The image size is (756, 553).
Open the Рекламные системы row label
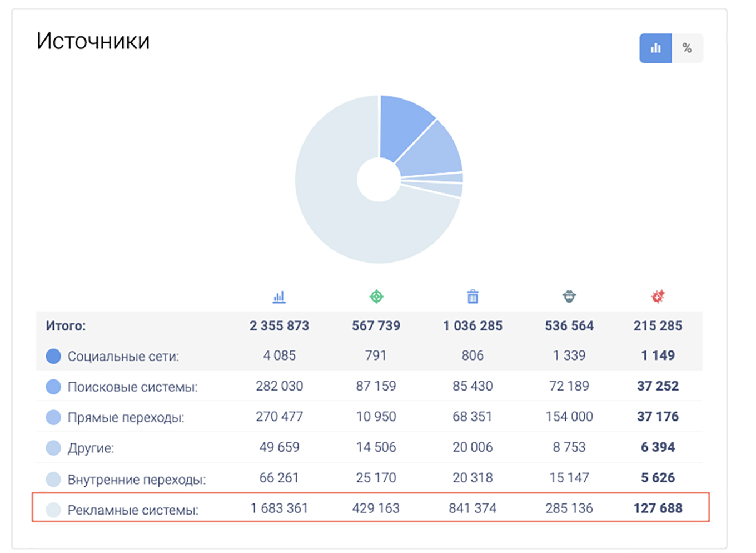(x=132, y=510)
